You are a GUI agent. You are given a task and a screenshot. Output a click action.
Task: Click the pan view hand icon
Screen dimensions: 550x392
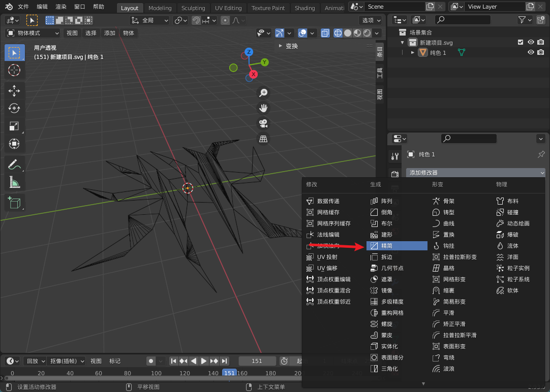coord(263,108)
